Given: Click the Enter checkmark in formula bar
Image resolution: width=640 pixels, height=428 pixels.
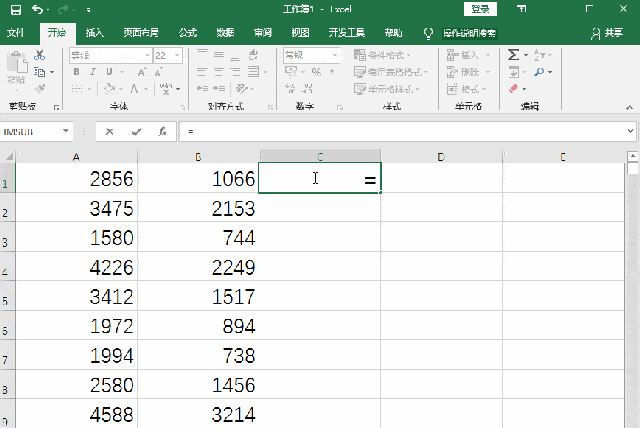Looking at the screenshot, I should coord(136,132).
